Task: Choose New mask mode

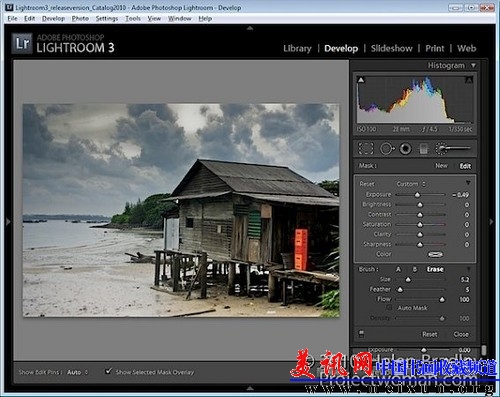Action: point(441,166)
